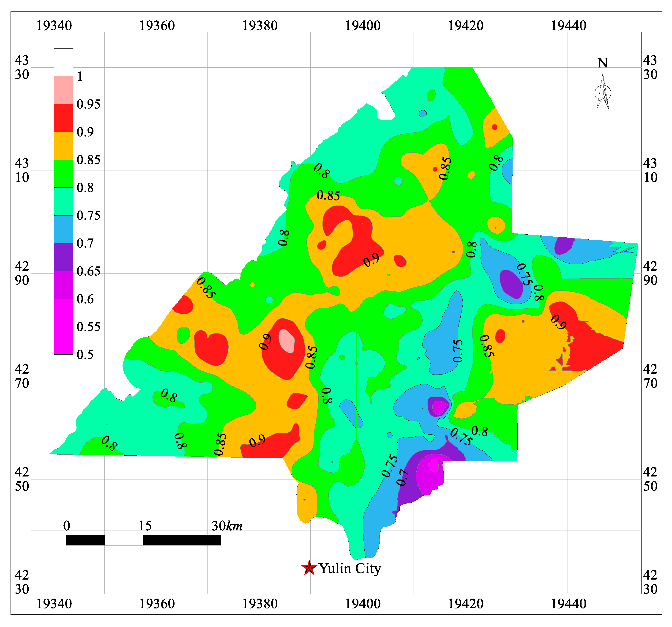The height and width of the screenshot is (627, 672).
Task: Click the 30km scale bar label
Action: (x=227, y=526)
